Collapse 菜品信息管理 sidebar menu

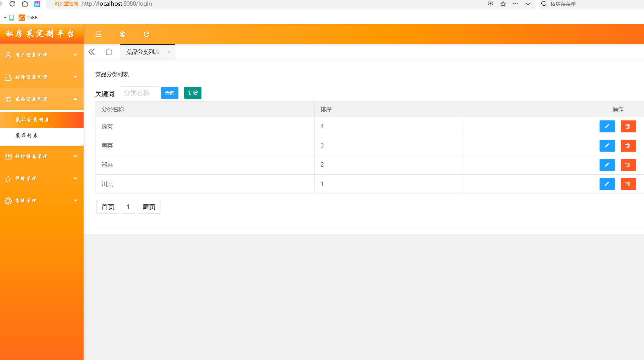(x=42, y=99)
